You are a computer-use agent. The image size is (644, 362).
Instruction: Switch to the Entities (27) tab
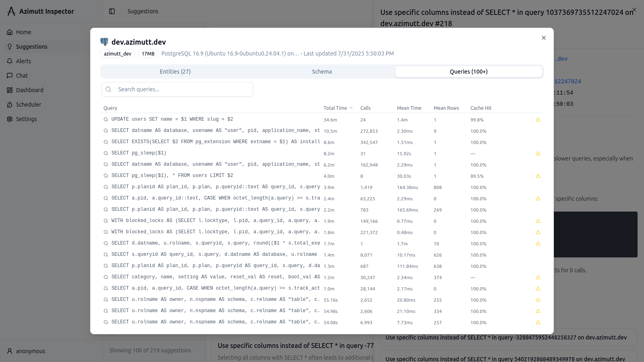(175, 72)
